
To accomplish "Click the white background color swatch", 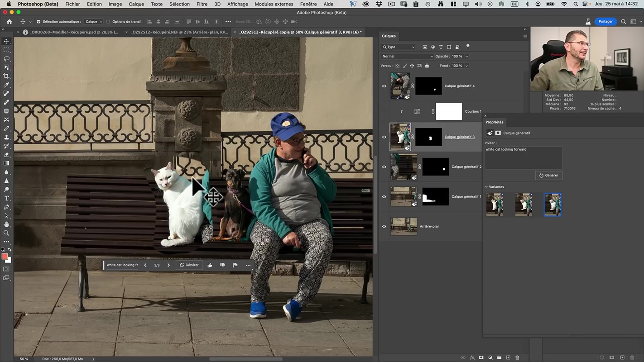I will [x=9, y=260].
